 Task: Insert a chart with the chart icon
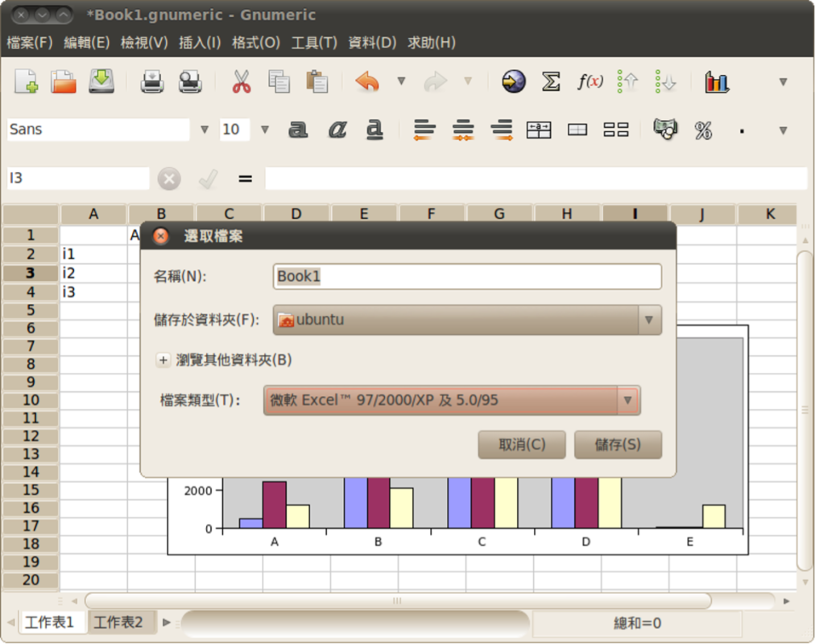click(716, 81)
